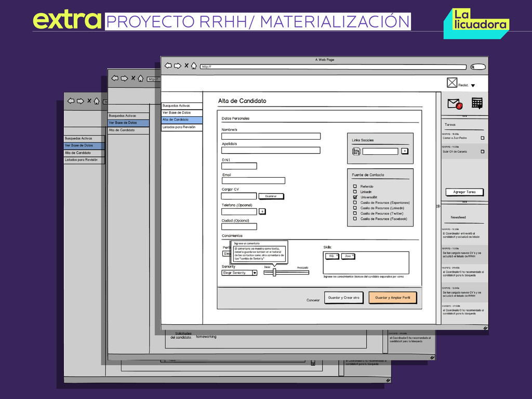The height and width of the screenshot is (399, 532).
Task: Click the user avatar placeholder next to Reclut.
Action: (452, 83)
